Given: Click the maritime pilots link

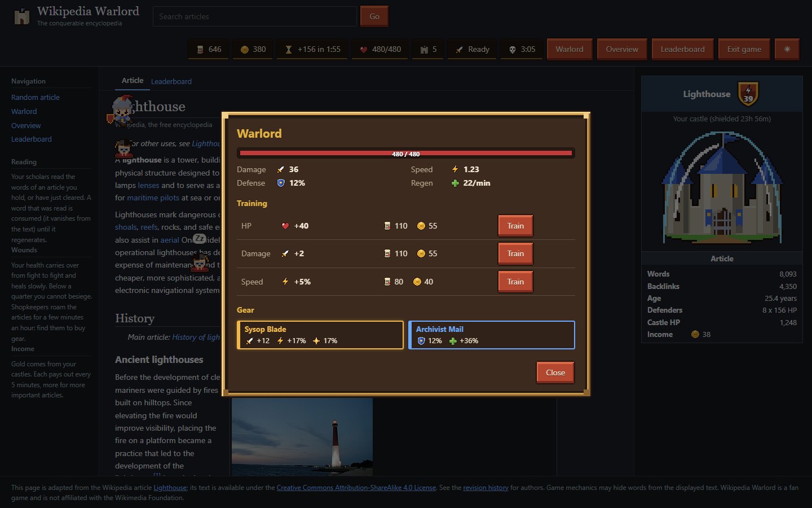Looking at the screenshot, I should pos(153,198).
